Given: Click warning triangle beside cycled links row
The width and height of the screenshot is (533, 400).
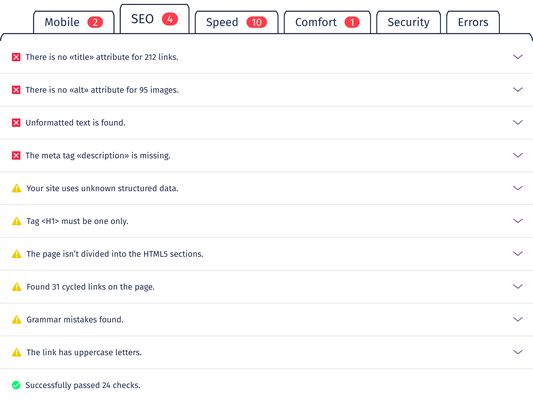Looking at the screenshot, I should pos(16,287).
